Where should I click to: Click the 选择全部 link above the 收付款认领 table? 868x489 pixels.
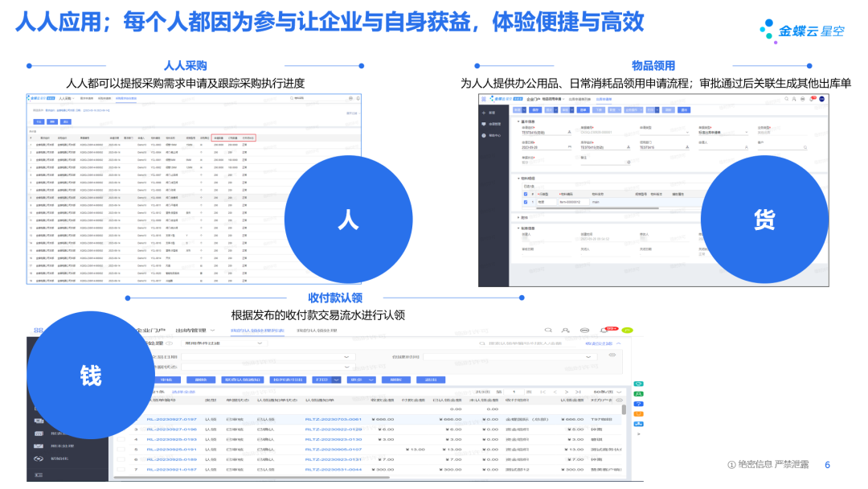click(x=183, y=392)
